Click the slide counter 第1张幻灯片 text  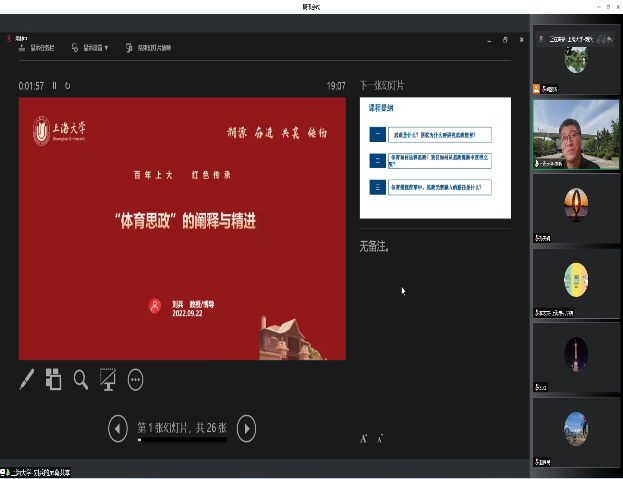(x=182, y=428)
